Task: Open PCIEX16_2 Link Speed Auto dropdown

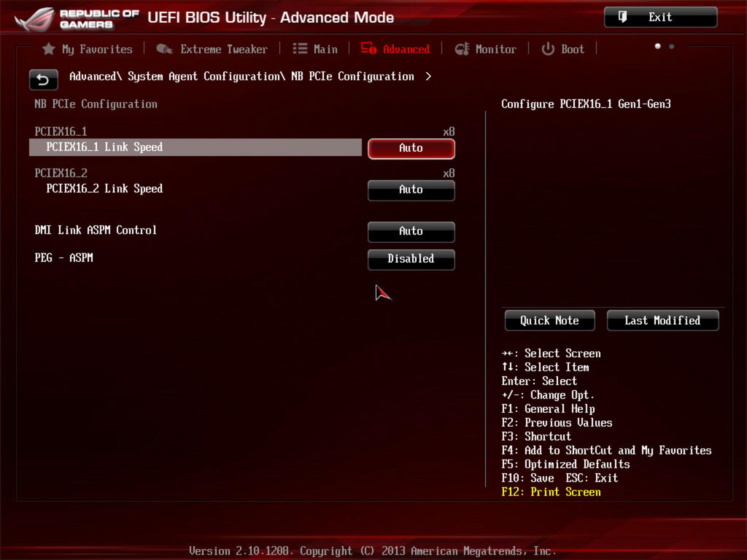Action: coord(411,190)
